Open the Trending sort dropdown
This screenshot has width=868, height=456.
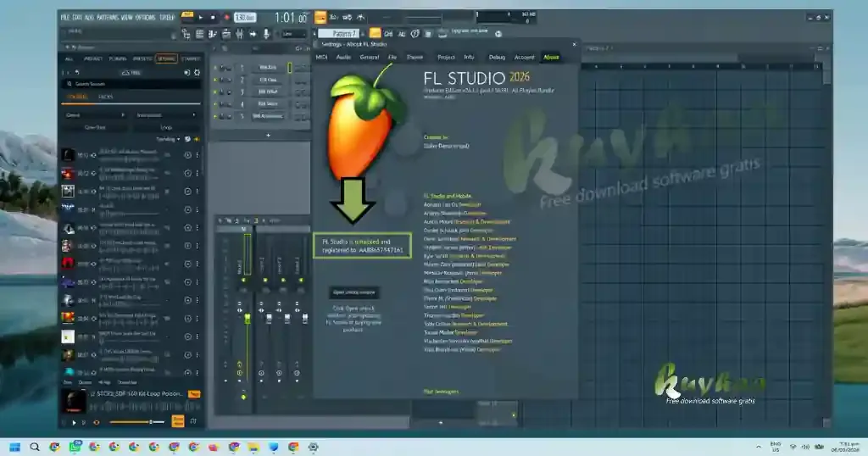[x=169, y=140]
